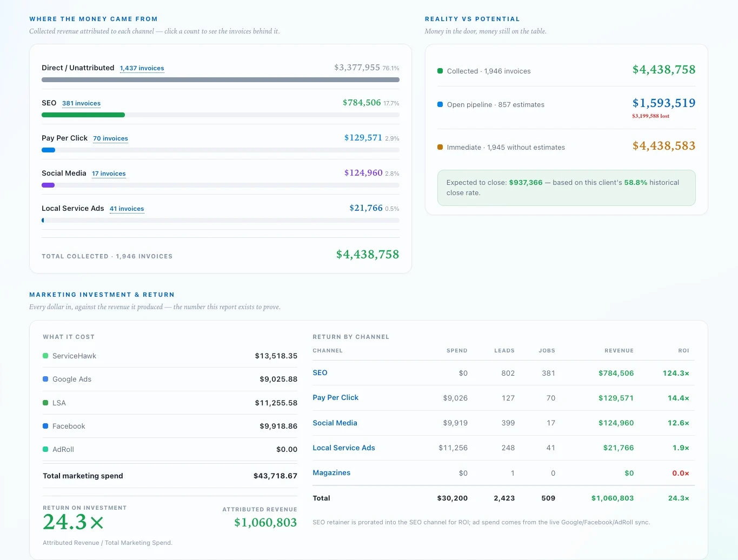738x560 pixels.
Task: Click the $21,766 Local Service Ads amount in channel list
Action: click(x=366, y=208)
